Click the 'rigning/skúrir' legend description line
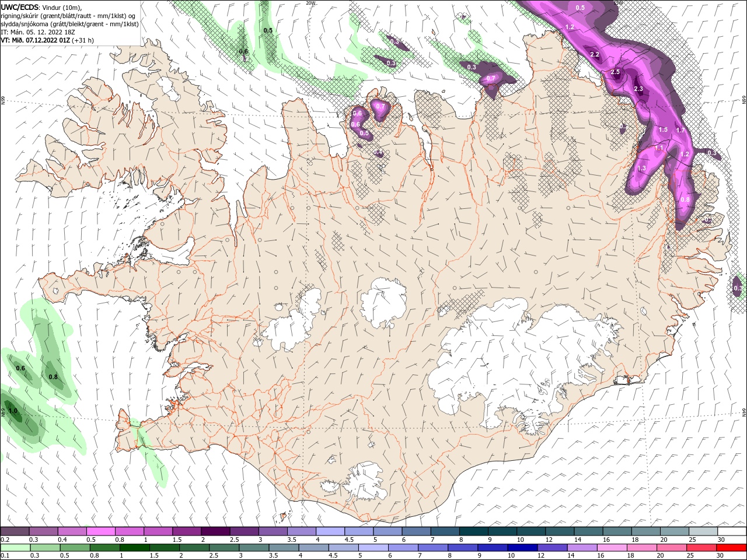Screen dimensions: 747x560 [68, 16]
